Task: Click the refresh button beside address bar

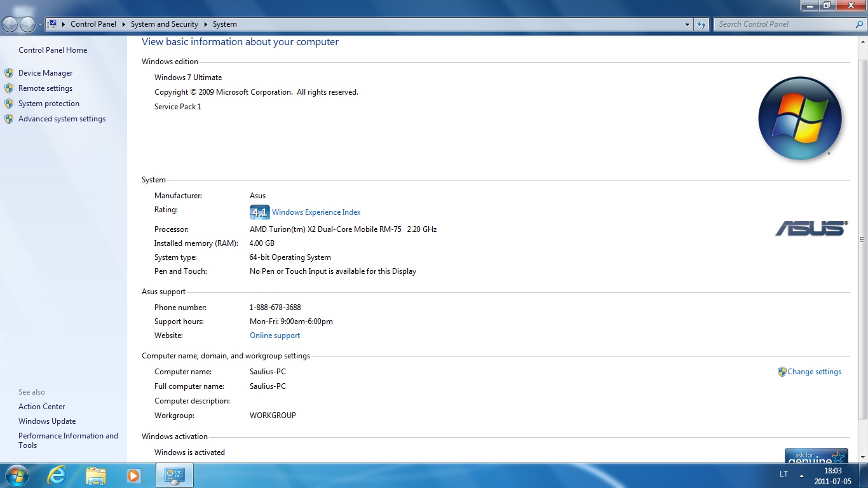Action: point(702,24)
